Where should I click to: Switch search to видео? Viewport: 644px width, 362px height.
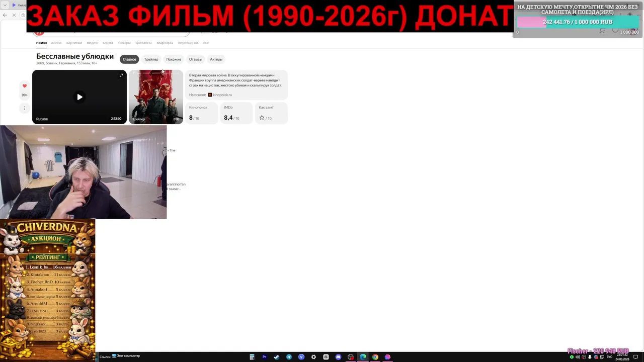(92, 43)
